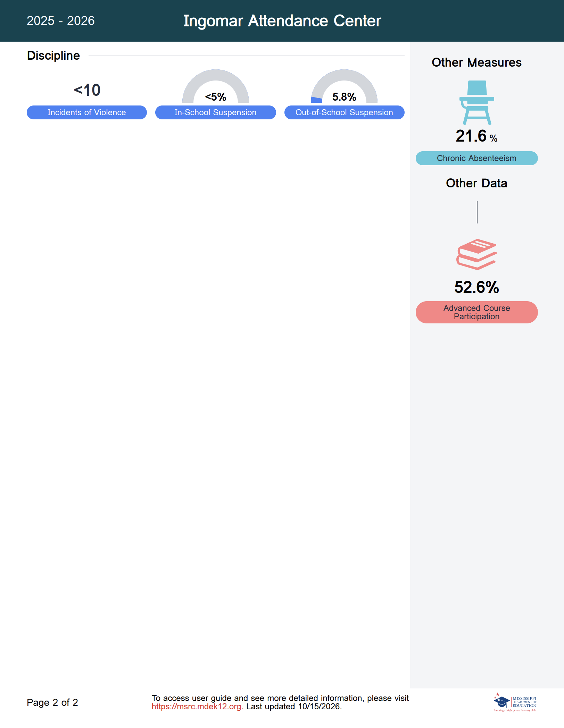Click the <10 incidents value
Image resolution: width=564 pixels, height=728 pixels.
point(87,90)
